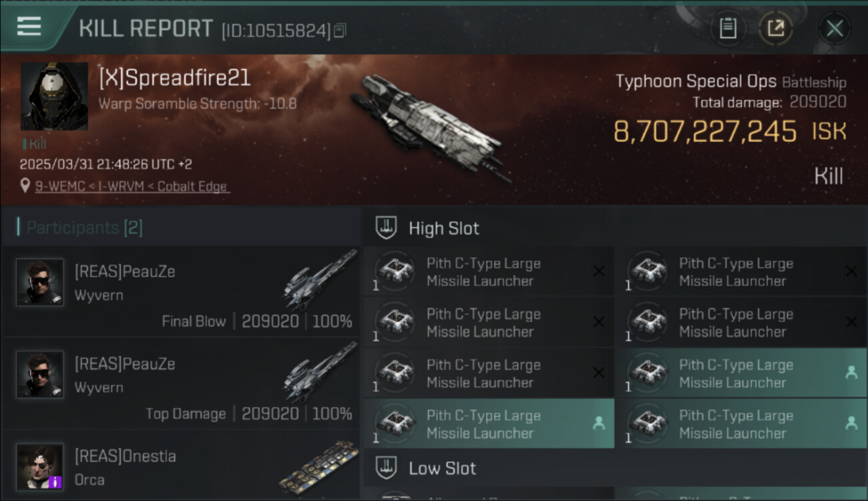Click the person icon on bottom-left launcher
Viewport: 868px width, 501px height.
599,423
